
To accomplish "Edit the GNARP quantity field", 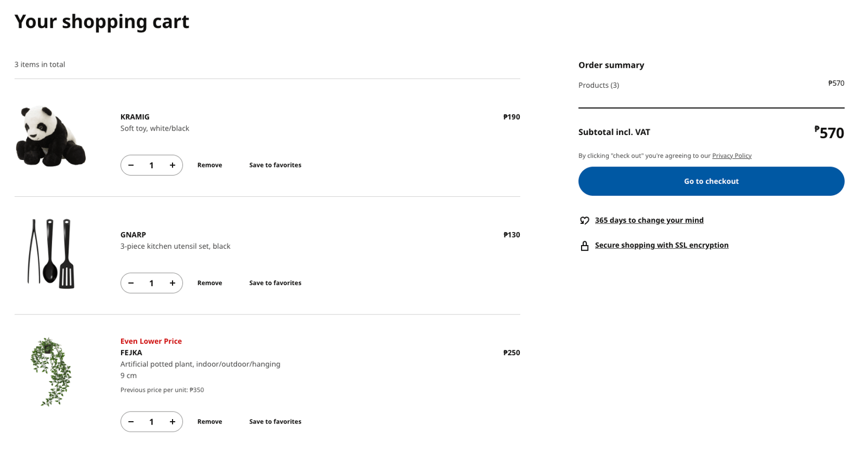I will [x=151, y=282].
